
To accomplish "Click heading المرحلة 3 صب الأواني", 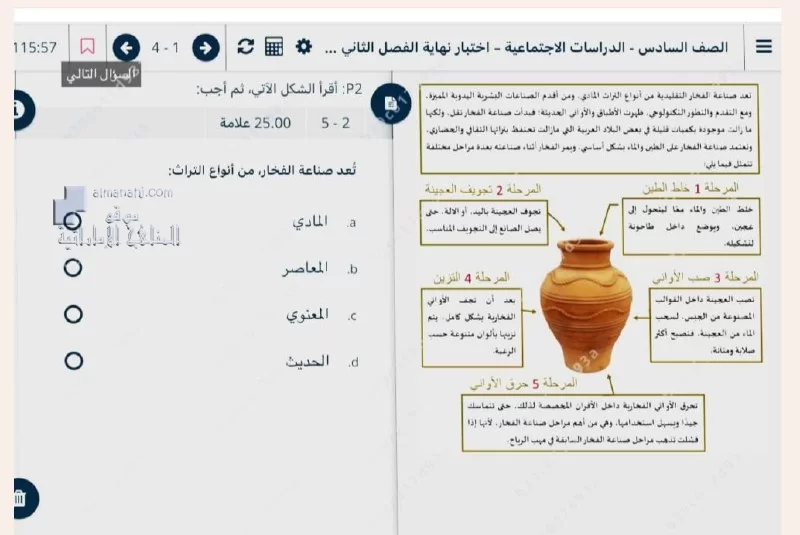I will (705, 277).
